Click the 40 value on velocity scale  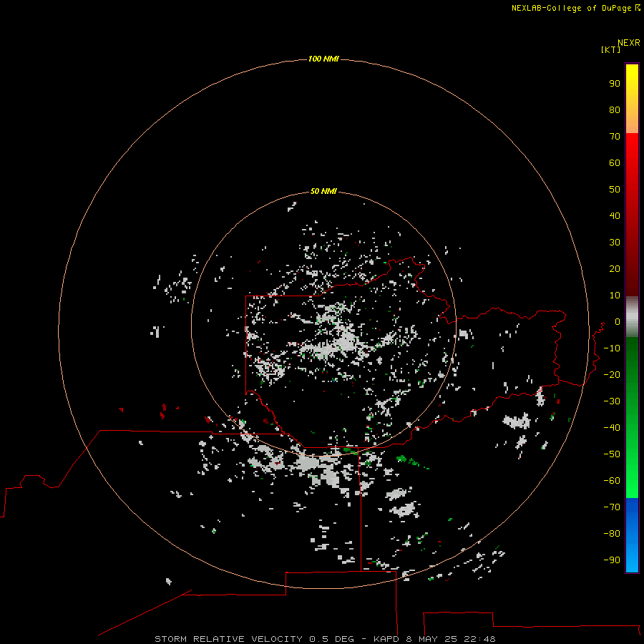point(615,216)
